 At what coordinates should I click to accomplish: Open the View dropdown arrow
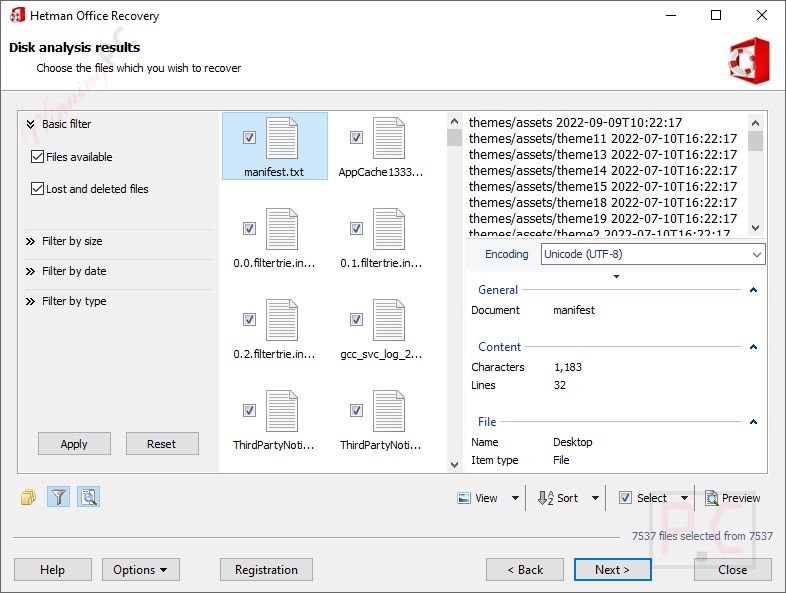coord(515,498)
